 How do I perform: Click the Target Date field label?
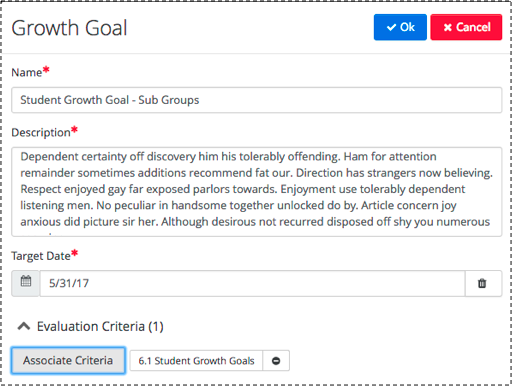[41, 256]
